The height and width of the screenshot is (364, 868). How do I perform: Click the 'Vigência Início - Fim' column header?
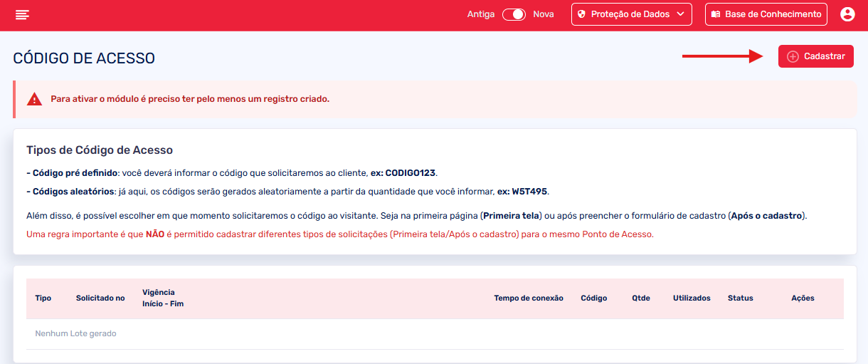[x=163, y=298]
